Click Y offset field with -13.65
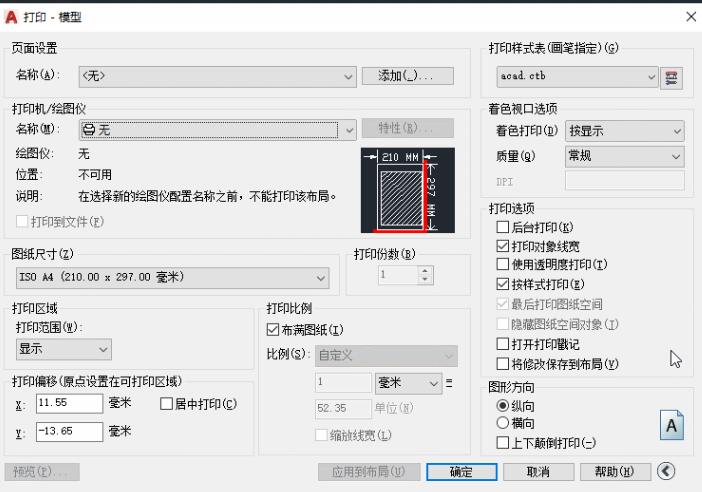The width and height of the screenshot is (702, 492). pos(69,432)
